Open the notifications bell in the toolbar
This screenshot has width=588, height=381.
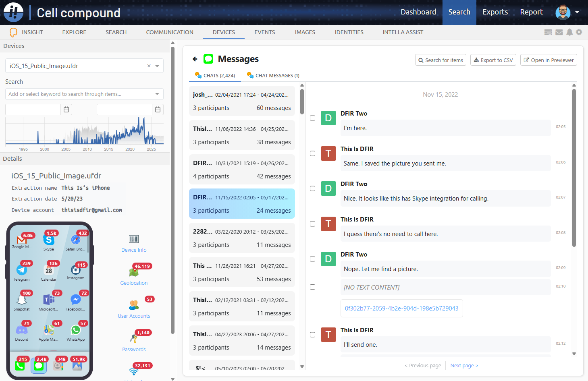click(x=569, y=32)
